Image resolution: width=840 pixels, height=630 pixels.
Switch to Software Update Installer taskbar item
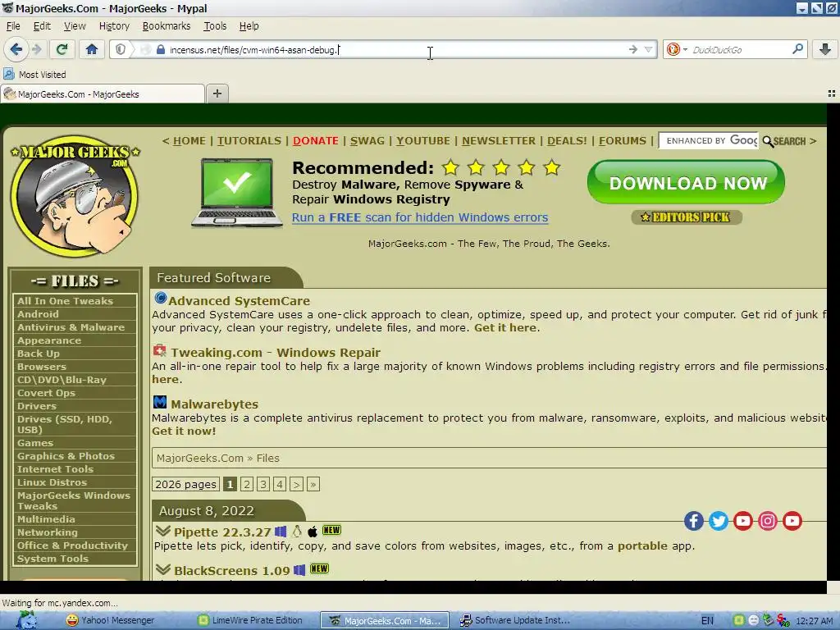(x=517, y=620)
